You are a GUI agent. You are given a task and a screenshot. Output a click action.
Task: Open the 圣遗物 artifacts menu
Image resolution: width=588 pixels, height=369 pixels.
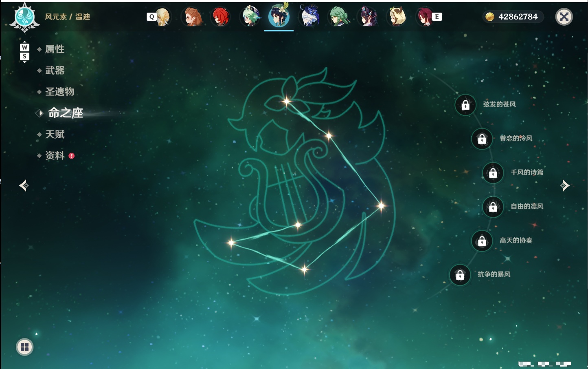(x=59, y=92)
